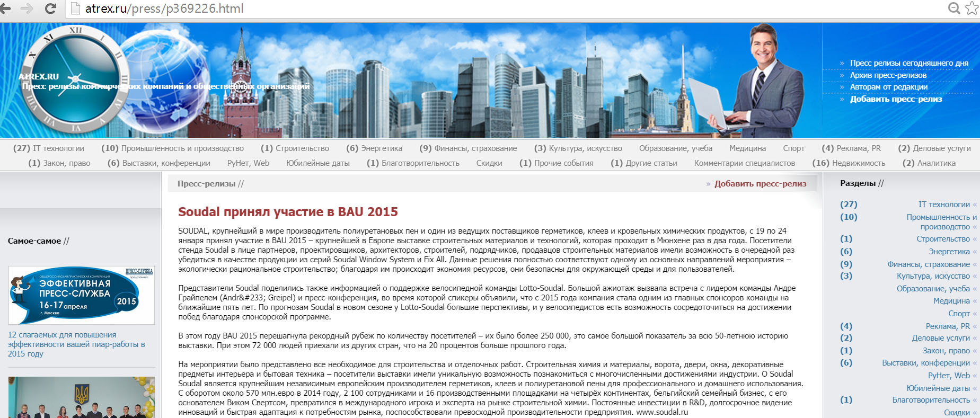Open the 'Прочие события' category
Screen dimensions: 980x418
coord(564,163)
